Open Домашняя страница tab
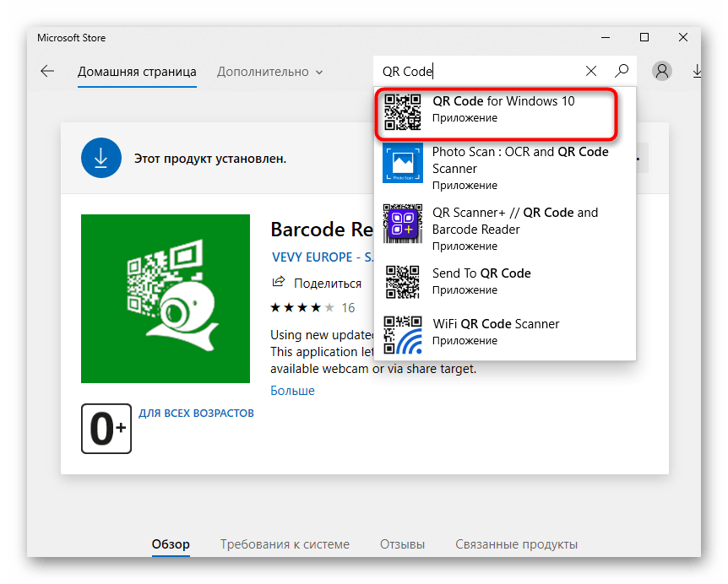 tap(137, 72)
